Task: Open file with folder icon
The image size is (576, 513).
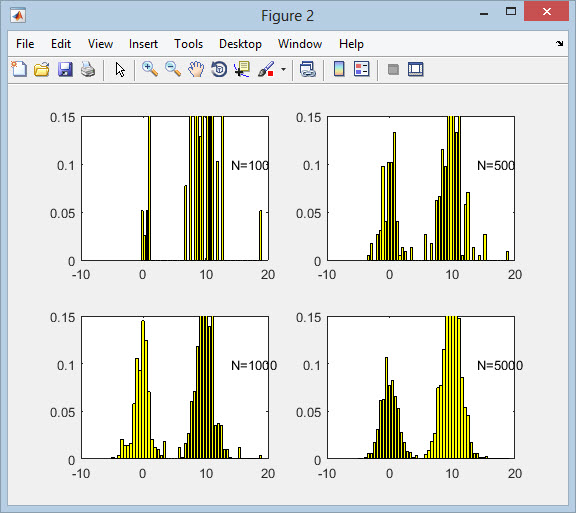Action: coord(42,69)
